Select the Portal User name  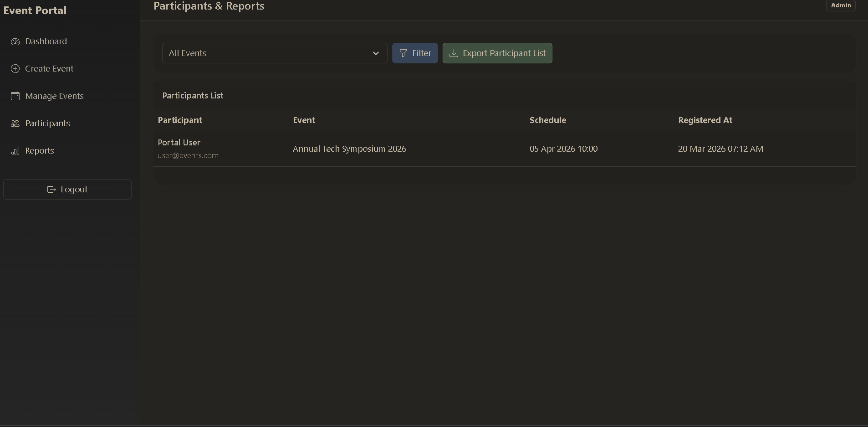pos(179,143)
